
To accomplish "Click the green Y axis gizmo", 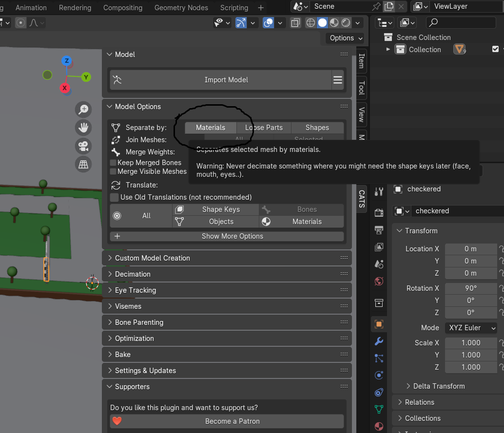I will pyautogui.click(x=86, y=77).
